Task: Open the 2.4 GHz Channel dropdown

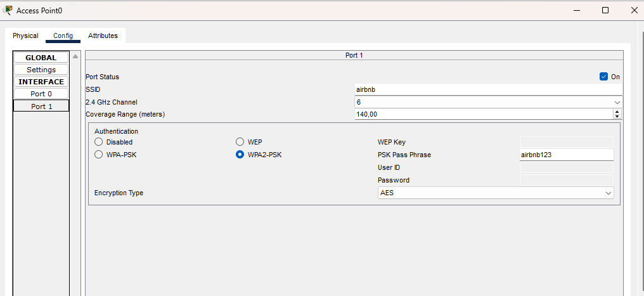Action: 487,102
